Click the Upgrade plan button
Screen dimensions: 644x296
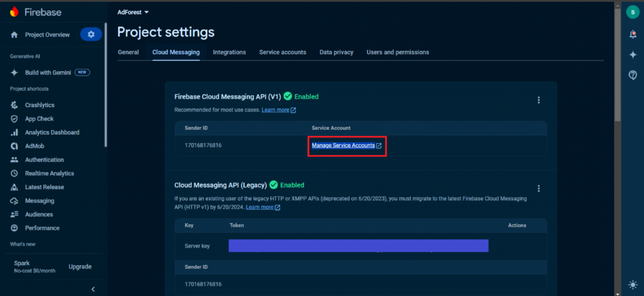click(x=80, y=267)
